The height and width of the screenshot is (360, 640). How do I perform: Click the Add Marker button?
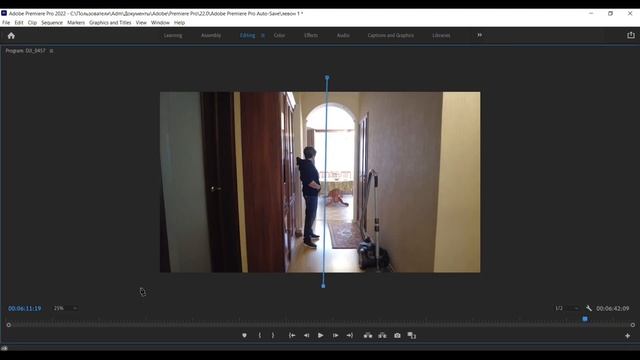click(244, 336)
